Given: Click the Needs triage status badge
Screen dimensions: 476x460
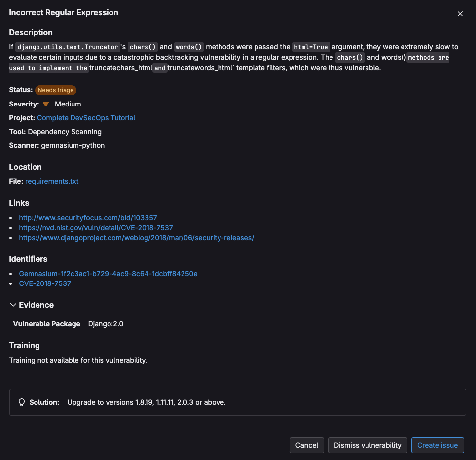Looking at the screenshot, I should [x=55, y=90].
